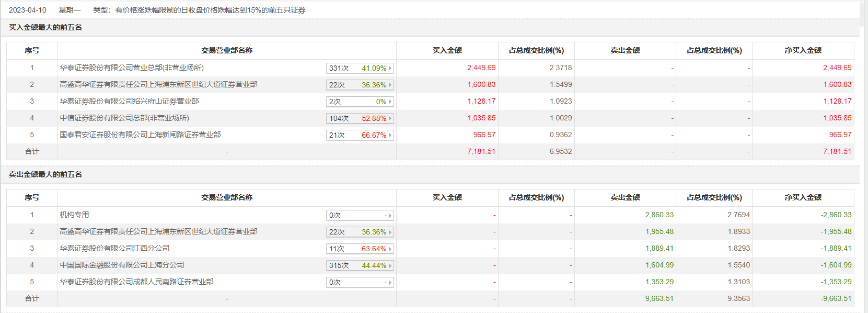This screenshot has height=313, width=868.
Task: Expand the 21次 66.67% stats box
Action: click(x=360, y=135)
